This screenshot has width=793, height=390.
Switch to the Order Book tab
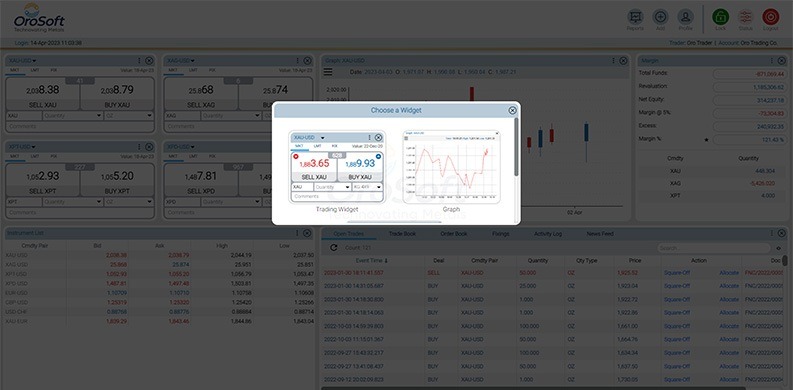point(454,234)
